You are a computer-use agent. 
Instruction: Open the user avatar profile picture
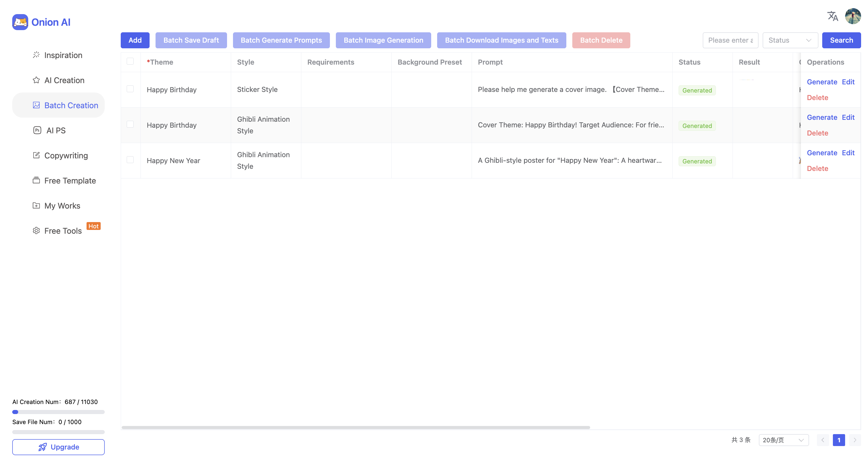(x=853, y=16)
